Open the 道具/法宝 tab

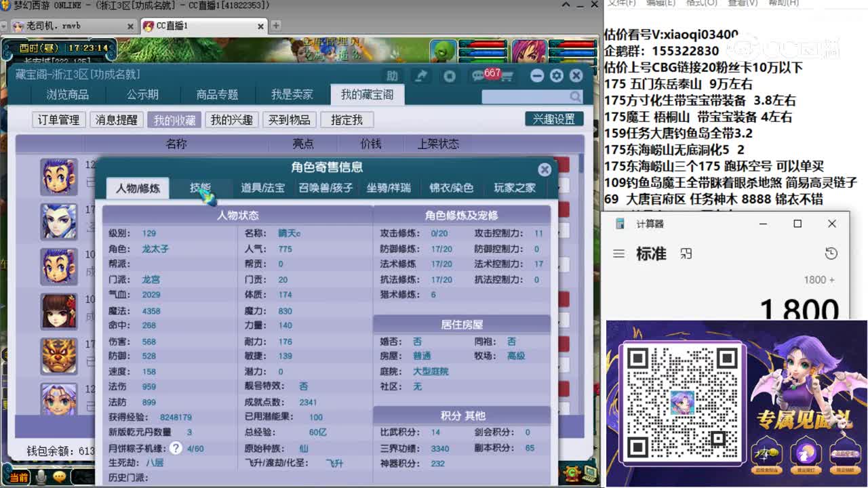click(263, 188)
